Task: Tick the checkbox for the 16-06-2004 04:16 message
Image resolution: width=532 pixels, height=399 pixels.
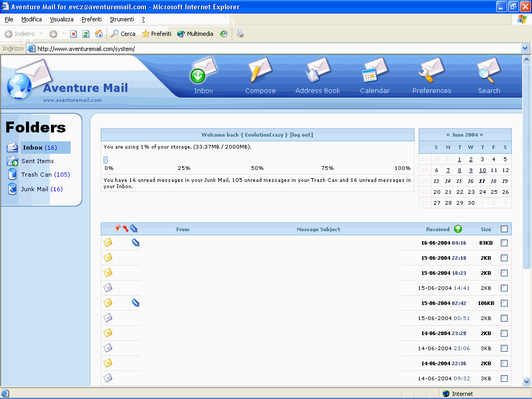Action: (504, 243)
